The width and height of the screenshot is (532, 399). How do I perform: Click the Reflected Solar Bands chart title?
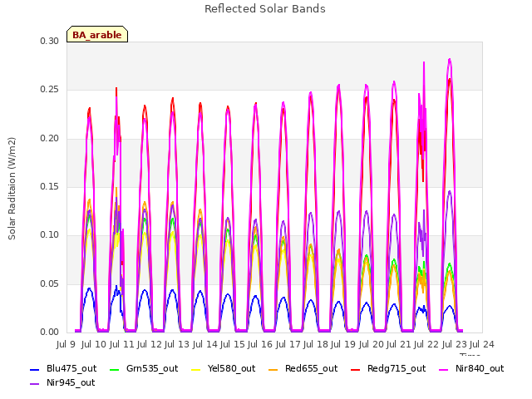[x=265, y=9]
